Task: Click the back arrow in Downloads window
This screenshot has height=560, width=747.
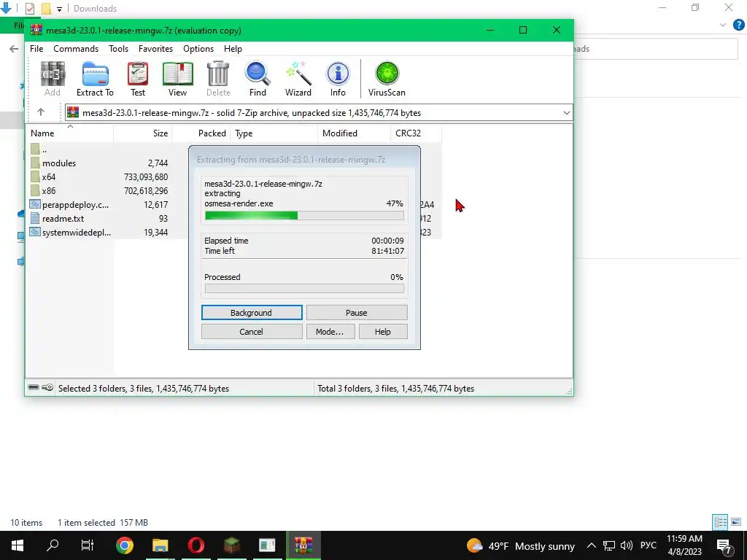Action: pos(14,49)
